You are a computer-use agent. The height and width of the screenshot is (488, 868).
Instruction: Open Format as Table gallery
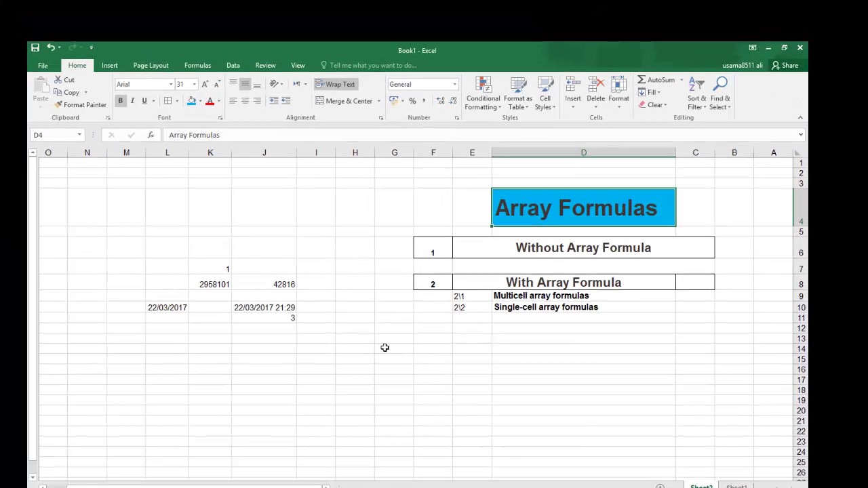pos(518,94)
